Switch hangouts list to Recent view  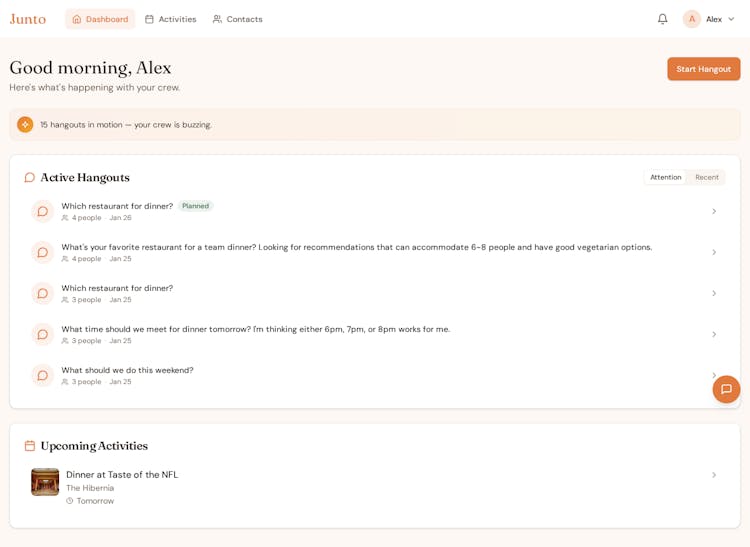point(707,177)
